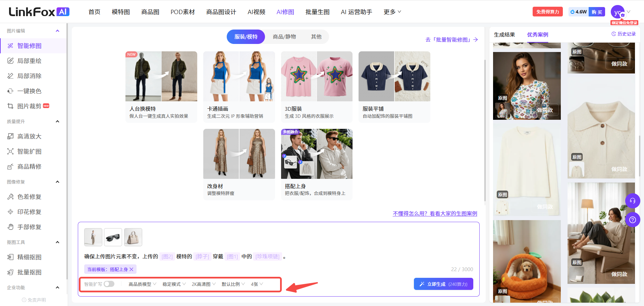Viewport: 644px width, 306px height.
Task: Click the 4.6W compute points balance
Action: coord(579,12)
